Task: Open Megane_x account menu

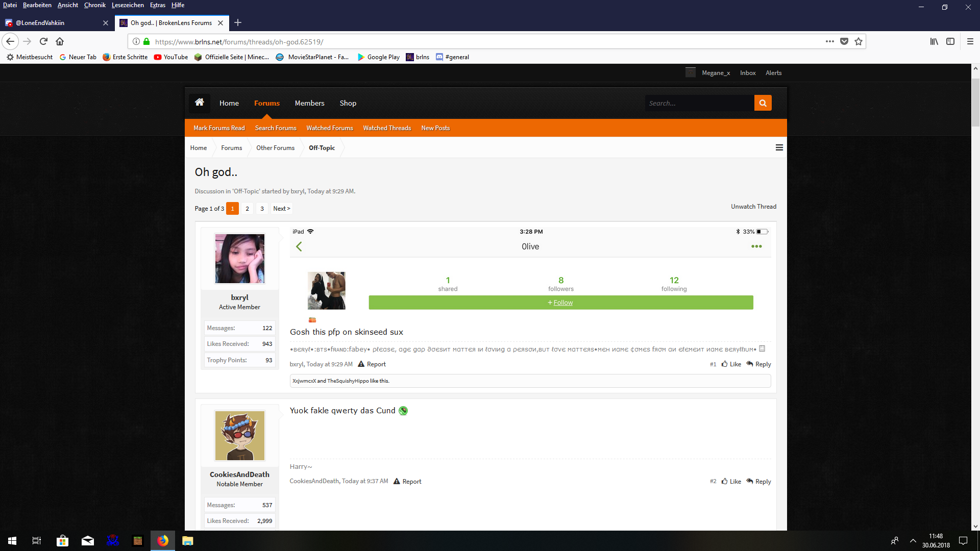Action: click(x=716, y=73)
